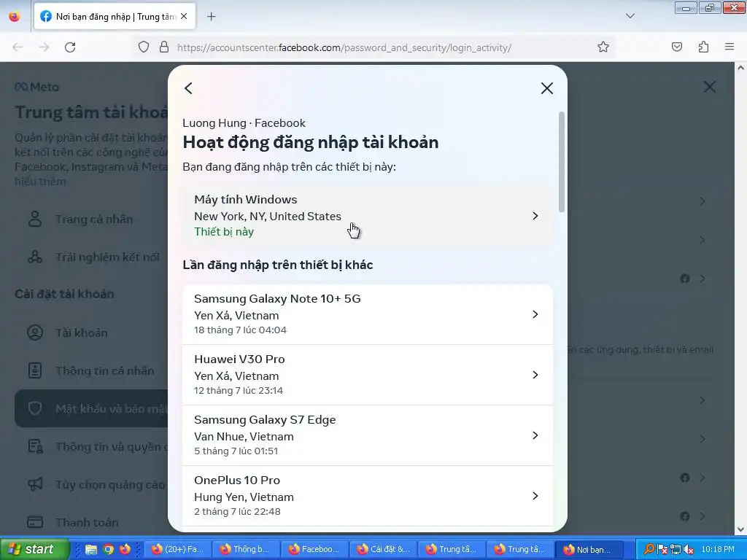Screen dimensions: 747x560
Task: Switch to the 'Cài đặt &...' taskbar window
Action: (383, 550)
